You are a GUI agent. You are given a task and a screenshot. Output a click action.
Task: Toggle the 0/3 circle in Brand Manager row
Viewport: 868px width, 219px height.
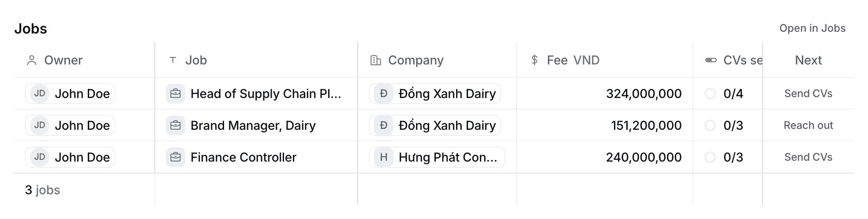point(710,125)
